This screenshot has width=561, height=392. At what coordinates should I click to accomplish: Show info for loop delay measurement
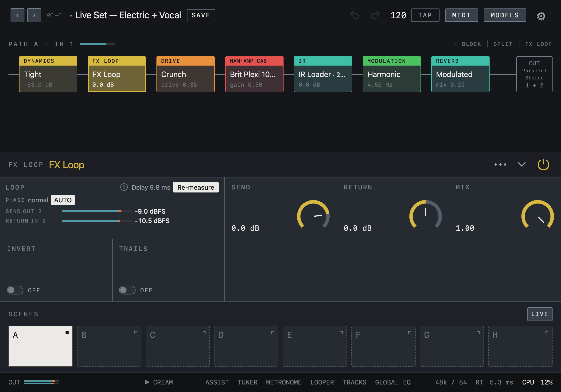[124, 187]
